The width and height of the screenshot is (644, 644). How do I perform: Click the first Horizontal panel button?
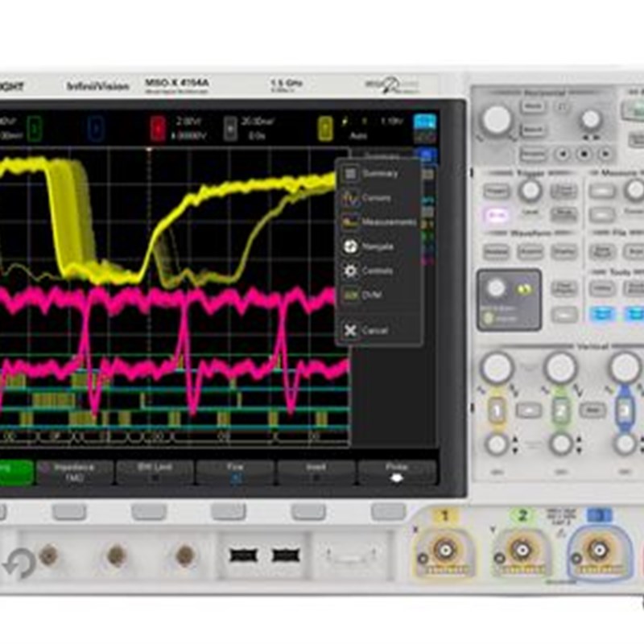tap(533, 107)
